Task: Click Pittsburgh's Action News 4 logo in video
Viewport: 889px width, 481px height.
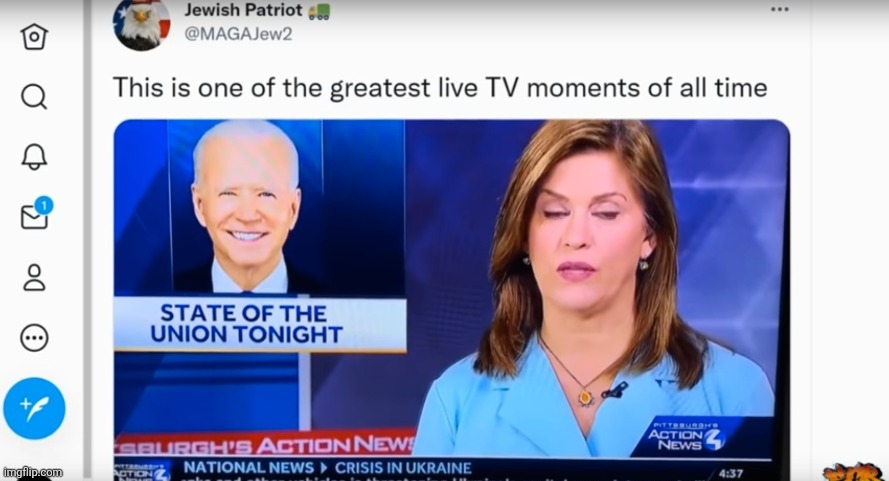Action: coord(687,437)
